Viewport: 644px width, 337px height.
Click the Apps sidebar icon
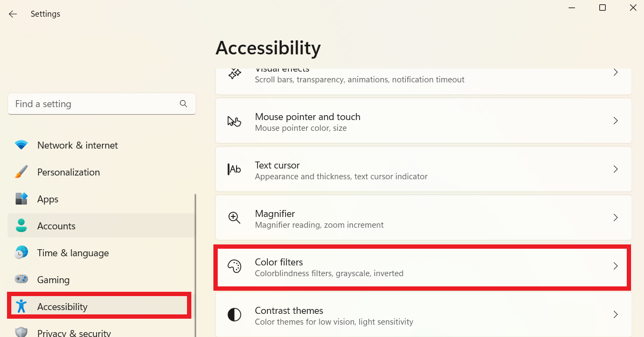(22, 199)
